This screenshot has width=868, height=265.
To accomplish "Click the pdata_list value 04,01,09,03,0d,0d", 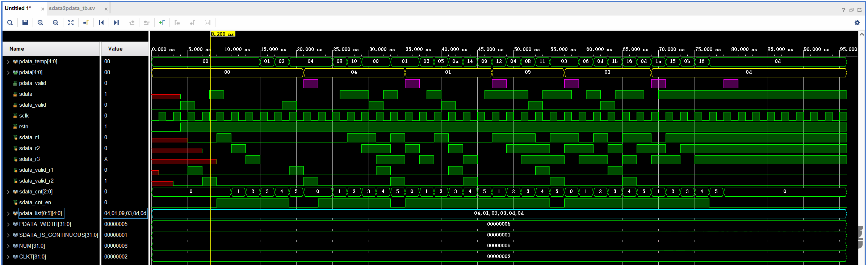I will click(125, 213).
